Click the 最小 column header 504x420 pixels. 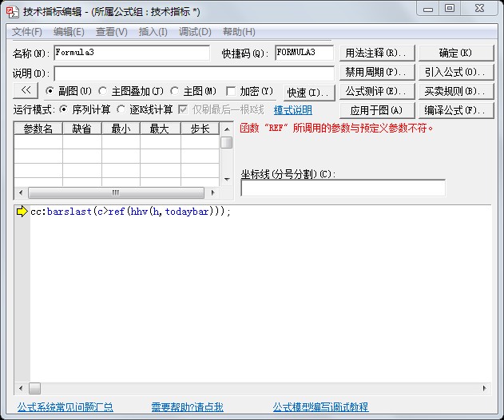121,129
